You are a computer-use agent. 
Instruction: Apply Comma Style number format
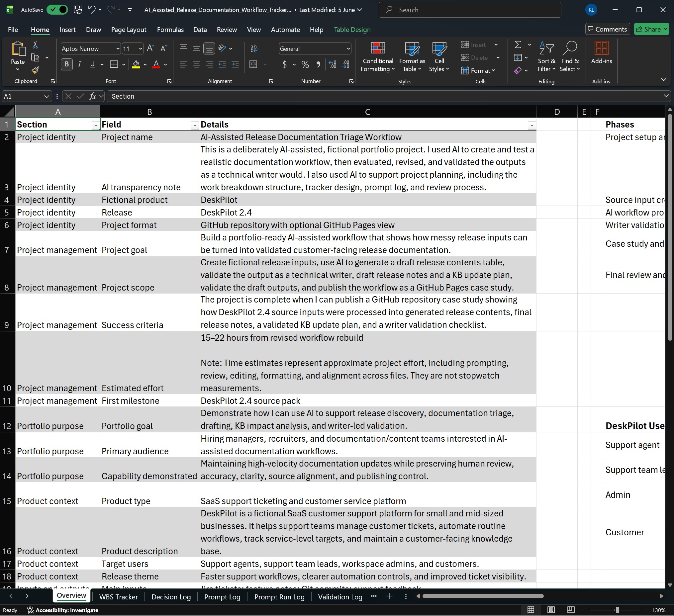click(x=318, y=64)
